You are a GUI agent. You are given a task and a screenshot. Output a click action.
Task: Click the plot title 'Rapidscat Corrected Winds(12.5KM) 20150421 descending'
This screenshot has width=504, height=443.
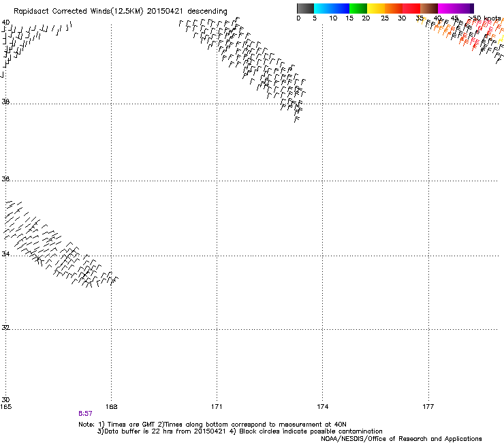121,12
